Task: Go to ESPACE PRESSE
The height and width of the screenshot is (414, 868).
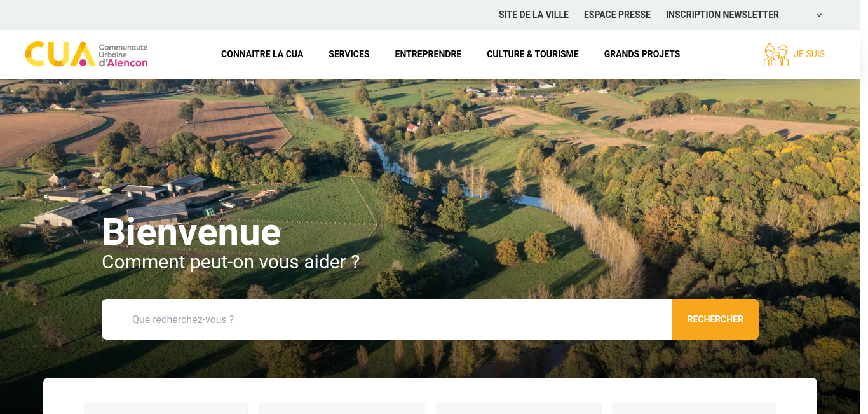Action: point(617,15)
